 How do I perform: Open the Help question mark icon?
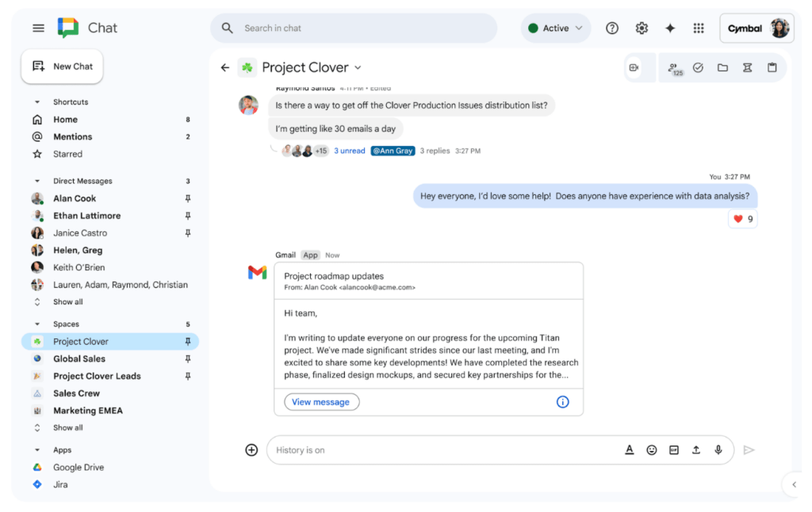click(x=612, y=28)
